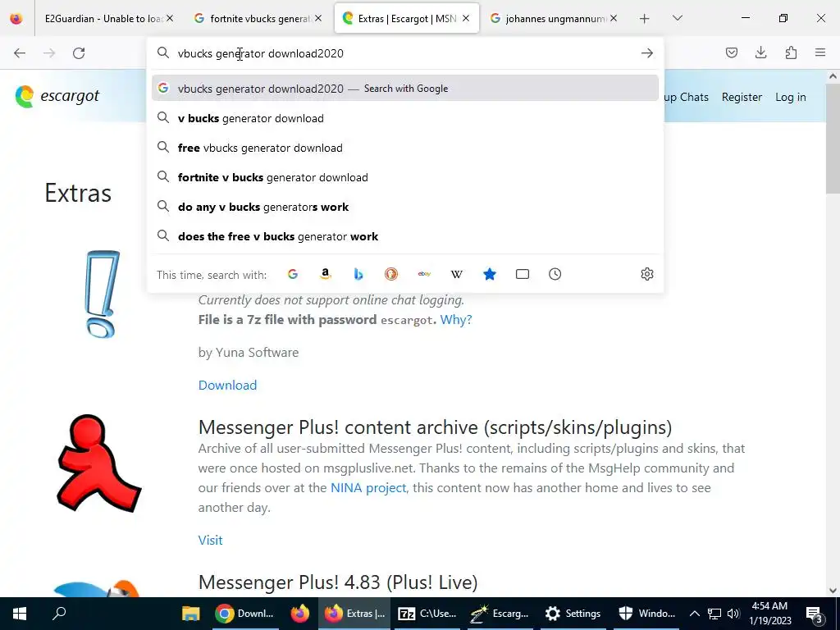Close the johannes ungmannum tab
This screenshot has width=840, height=630.
614,19
